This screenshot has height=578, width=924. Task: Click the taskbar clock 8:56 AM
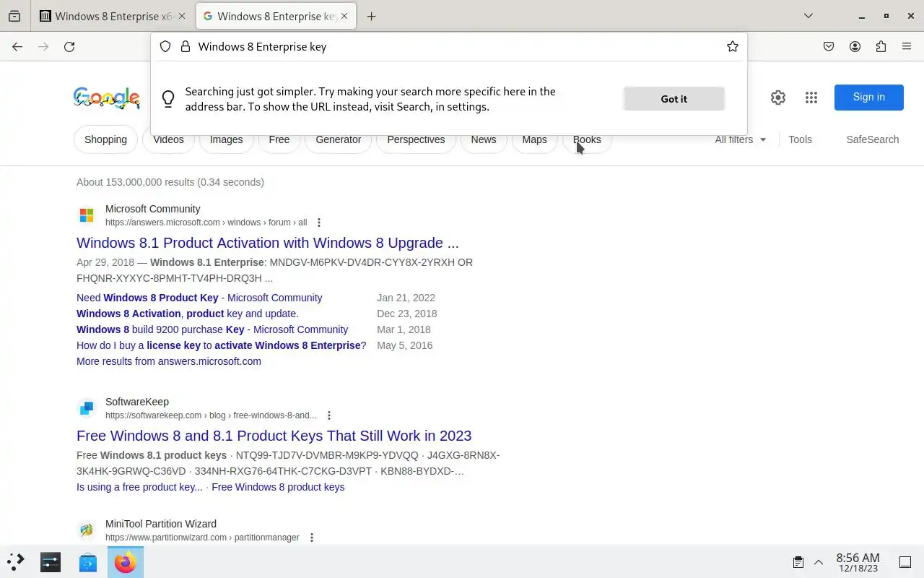pyautogui.click(x=858, y=562)
